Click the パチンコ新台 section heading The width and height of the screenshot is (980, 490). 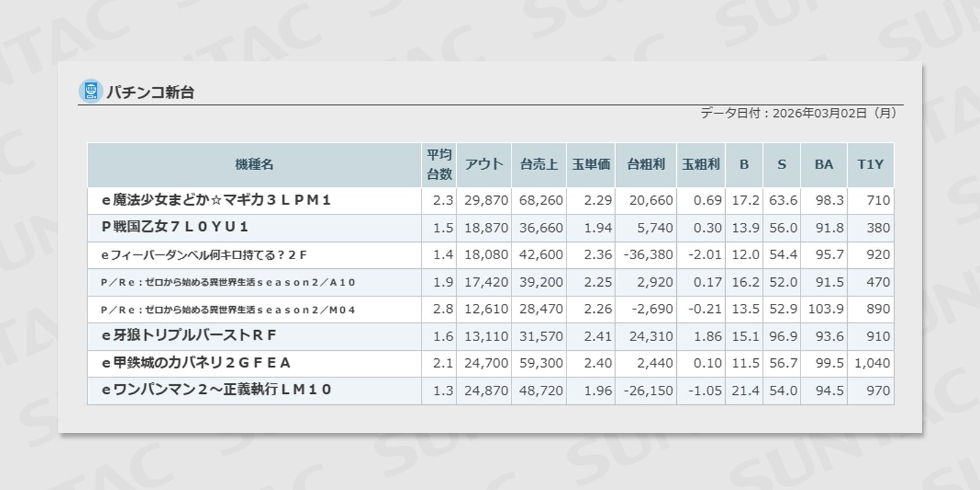(151, 92)
